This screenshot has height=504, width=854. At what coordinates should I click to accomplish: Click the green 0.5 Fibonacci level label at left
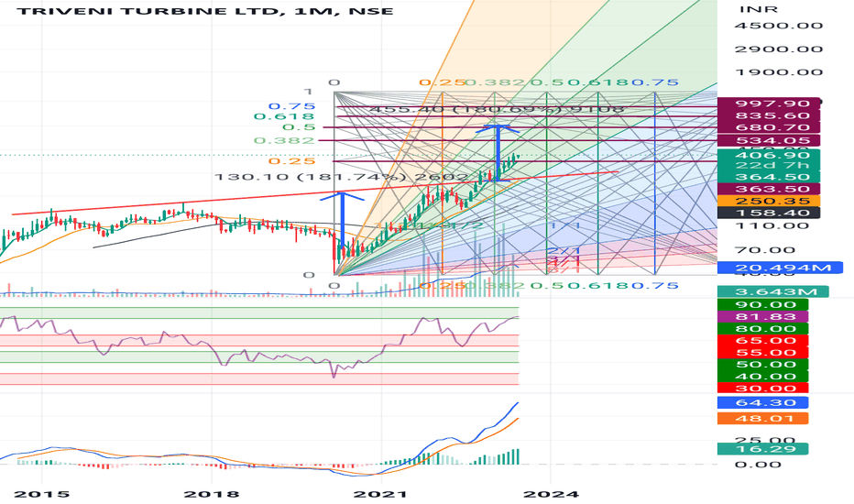tap(299, 127)
